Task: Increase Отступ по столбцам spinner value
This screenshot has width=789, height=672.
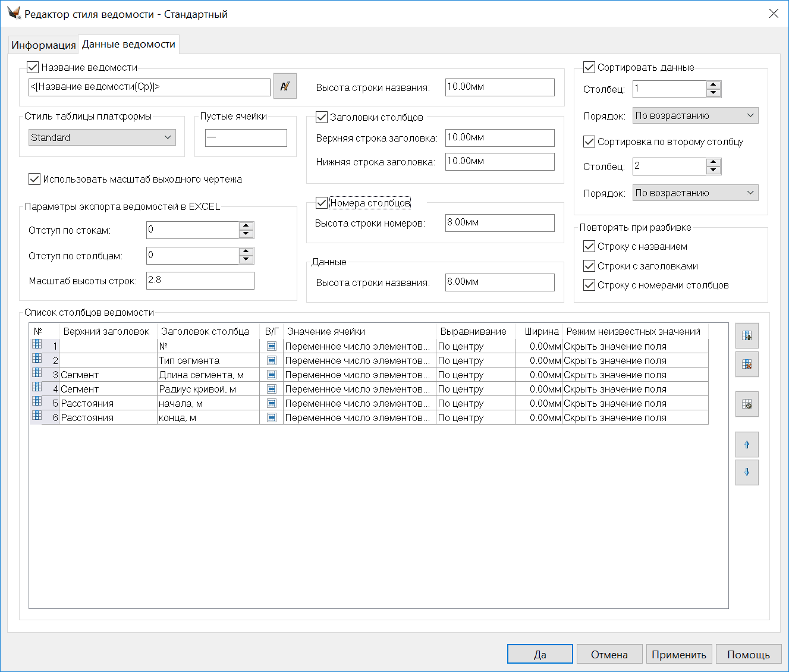Action: tap(246, 252)
